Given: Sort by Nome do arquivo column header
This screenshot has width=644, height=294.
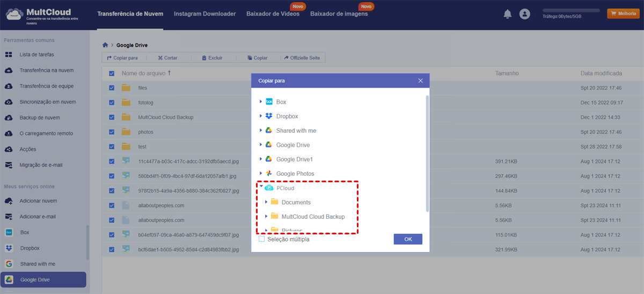Looking at the screenshot, I should (x=146, y=73).
